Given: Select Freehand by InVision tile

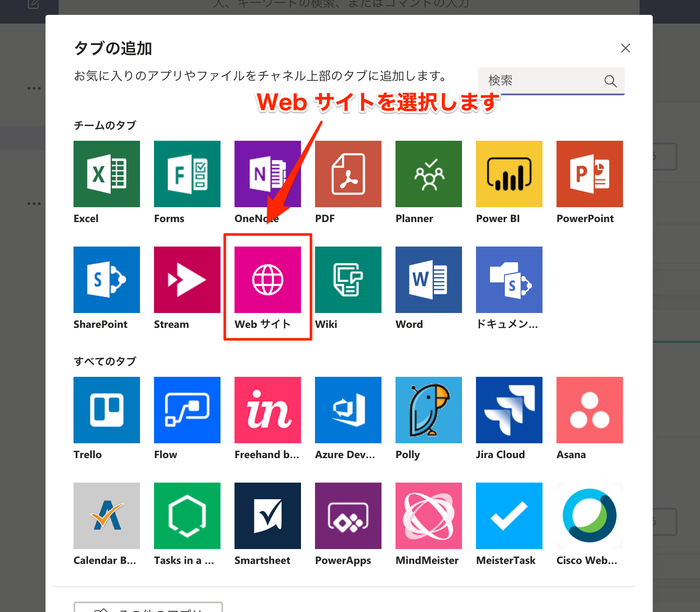Looking at the screenshot, I should [x=268, y=410].
